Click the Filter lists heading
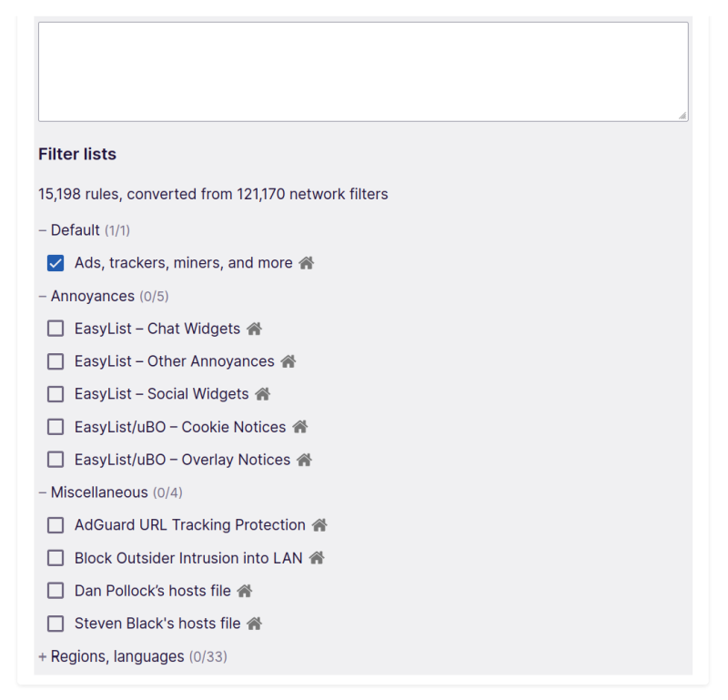 tap(76, 154)
